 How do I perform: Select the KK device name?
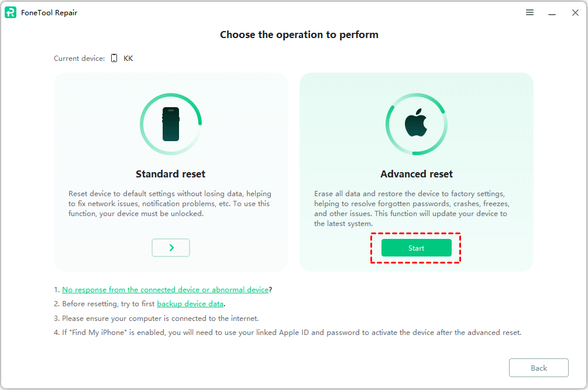click(128, 59)
